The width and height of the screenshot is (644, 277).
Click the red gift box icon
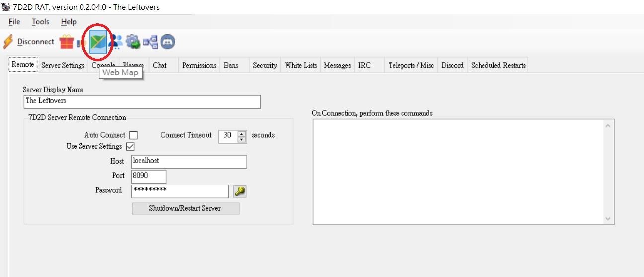66,42
